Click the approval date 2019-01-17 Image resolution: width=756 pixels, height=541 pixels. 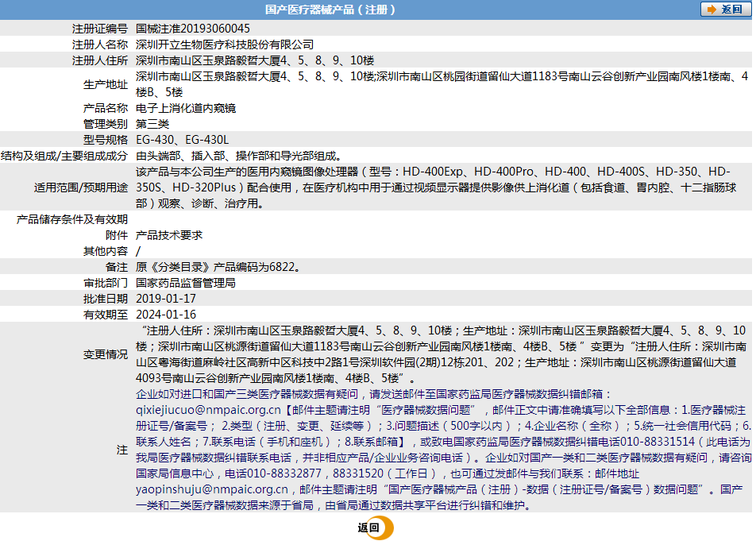click(166, 299)
